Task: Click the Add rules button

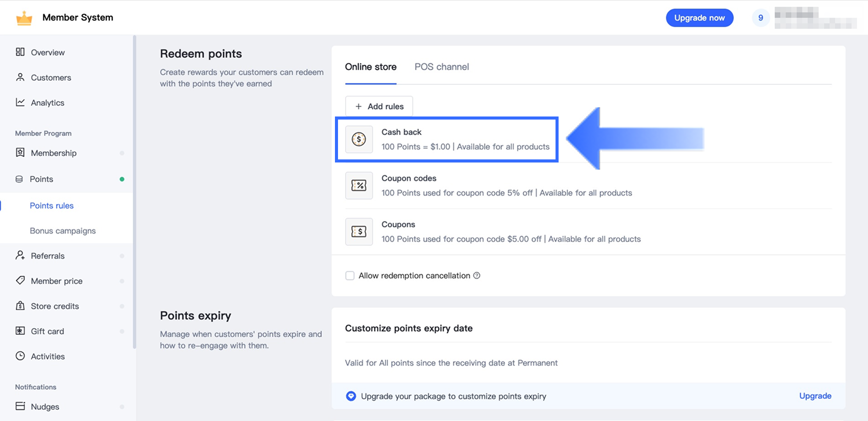Action: 379,106
